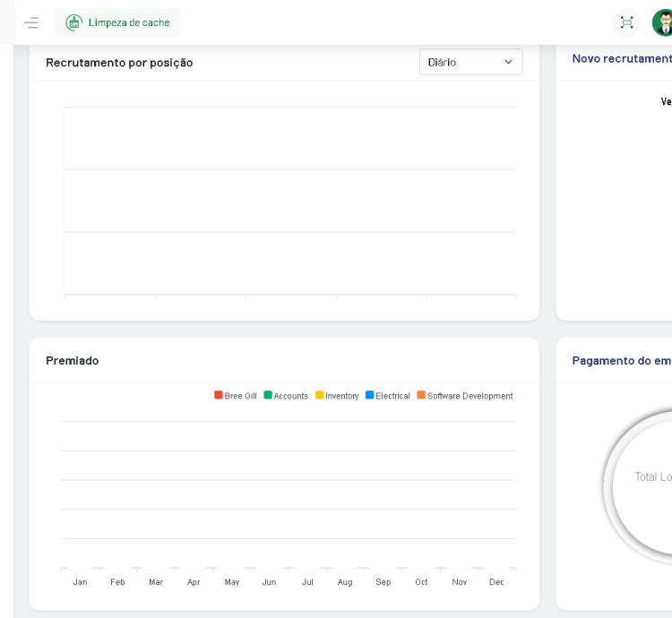The image size is (672, 618).
Task: Click the fullscreen toggle icon in header
Action: tap(626, 22)
